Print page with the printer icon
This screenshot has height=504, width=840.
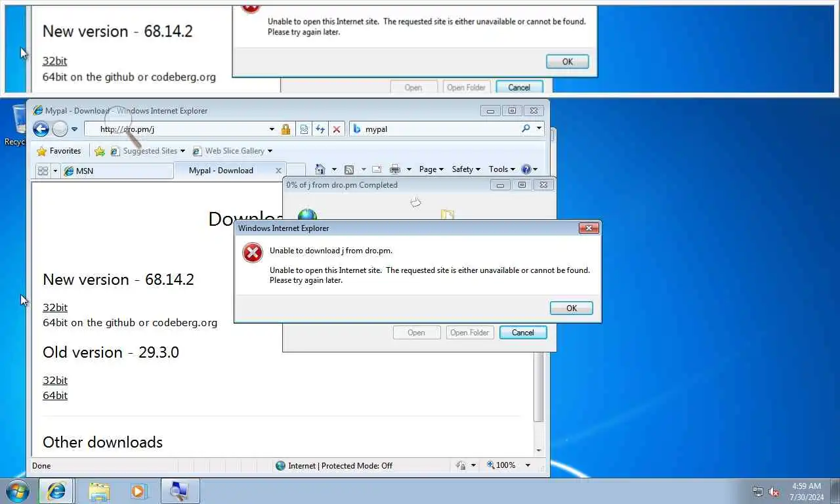point(395,169)
